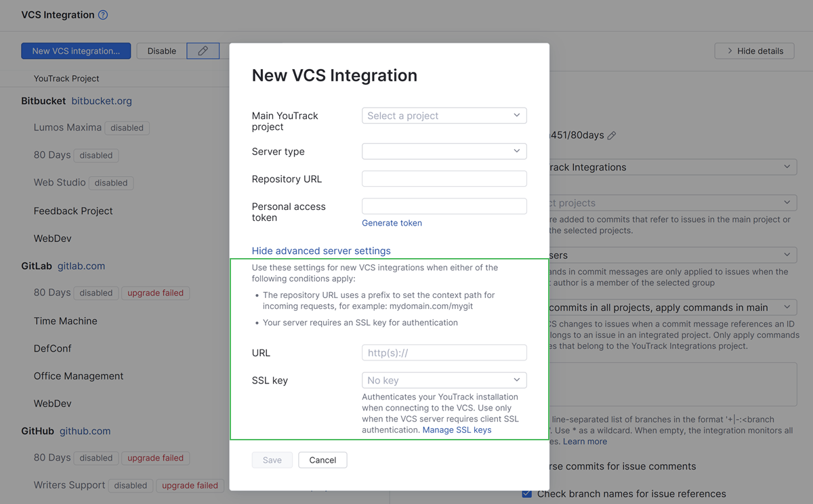
Task: Start a new VCS integration
Action: pyautogui.click(x=75, y=50)
